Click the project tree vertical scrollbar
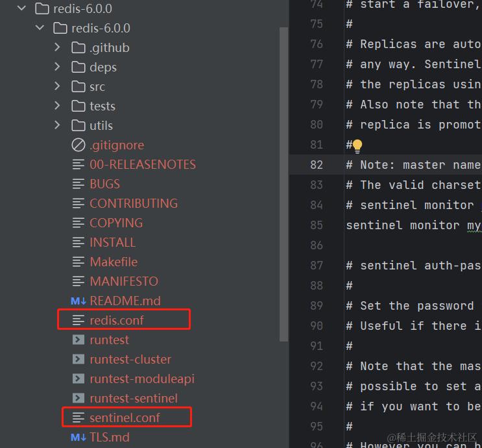The width and height of the screenshot is (482, 448). pos(283,184)
